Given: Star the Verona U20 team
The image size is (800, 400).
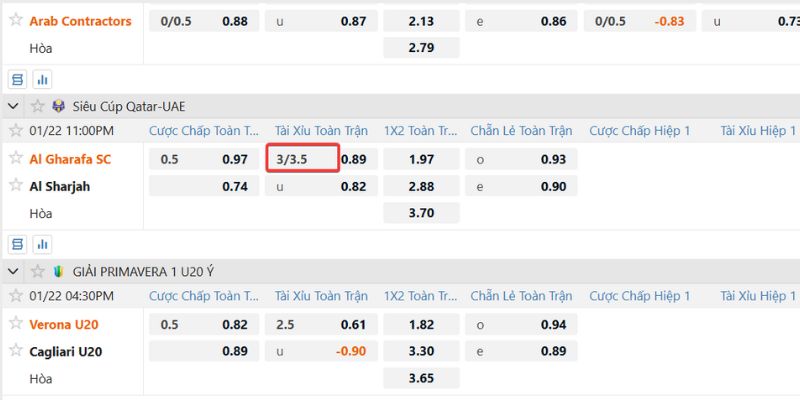Looking at the screenshot, I should (16, 323).
